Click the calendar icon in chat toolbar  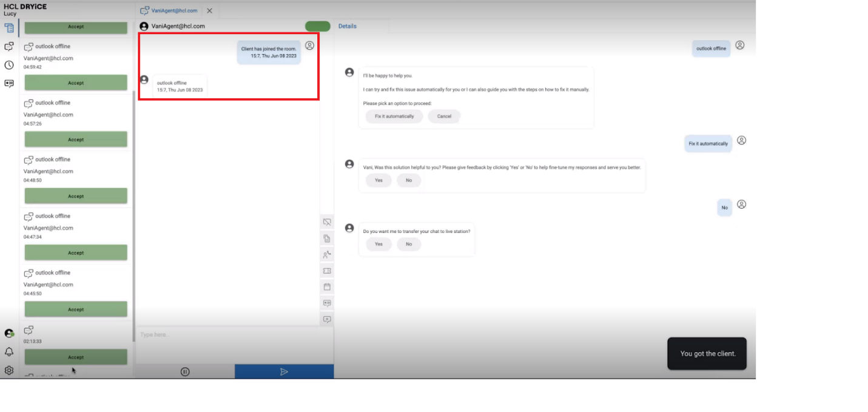click(x=327, y=286)
